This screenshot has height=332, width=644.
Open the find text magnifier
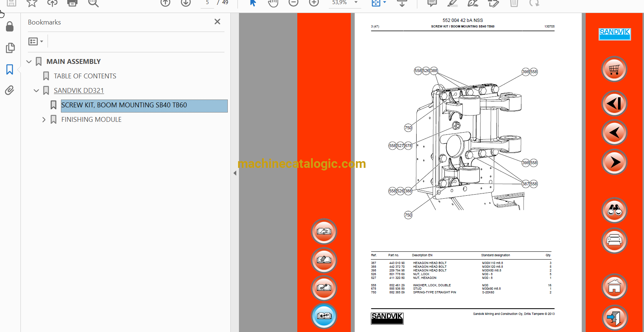[x=93, y=3]
